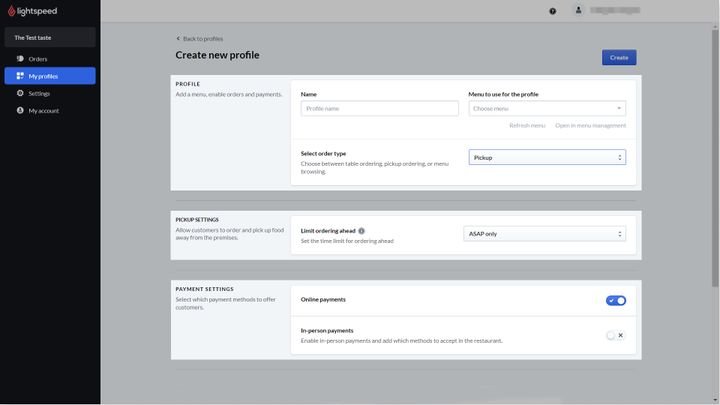
Task: Click Open in menu management link
Action: [x=590, y=125]
